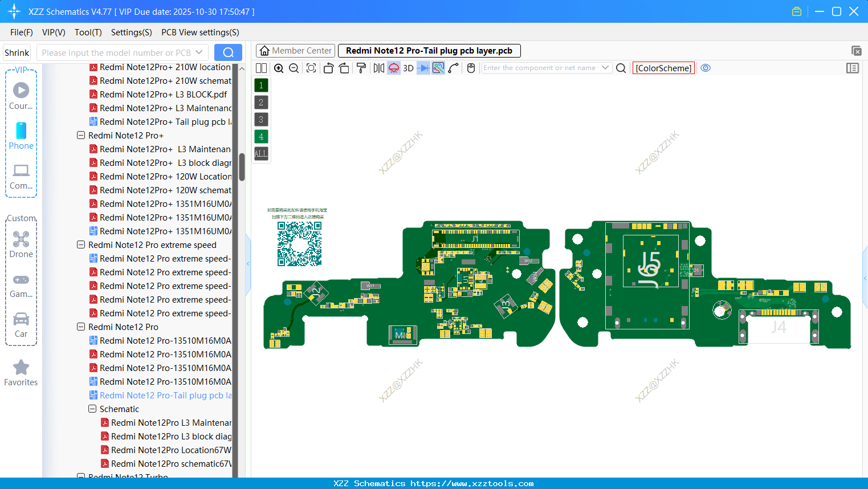This screenshot has width=868, height=489.
Task: Click the rotate left toolbar icon
Action: [x=328, y=67]
